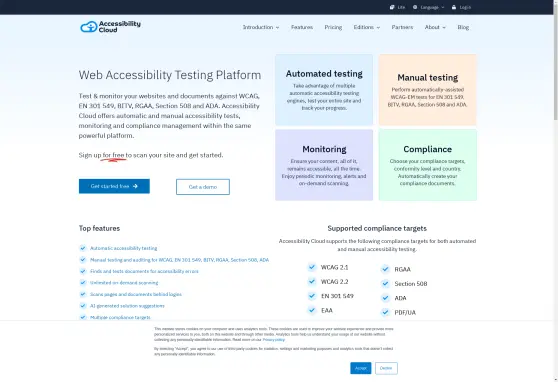Open the Features page
Screen dimensions: 558x382
tap(302, 27)
